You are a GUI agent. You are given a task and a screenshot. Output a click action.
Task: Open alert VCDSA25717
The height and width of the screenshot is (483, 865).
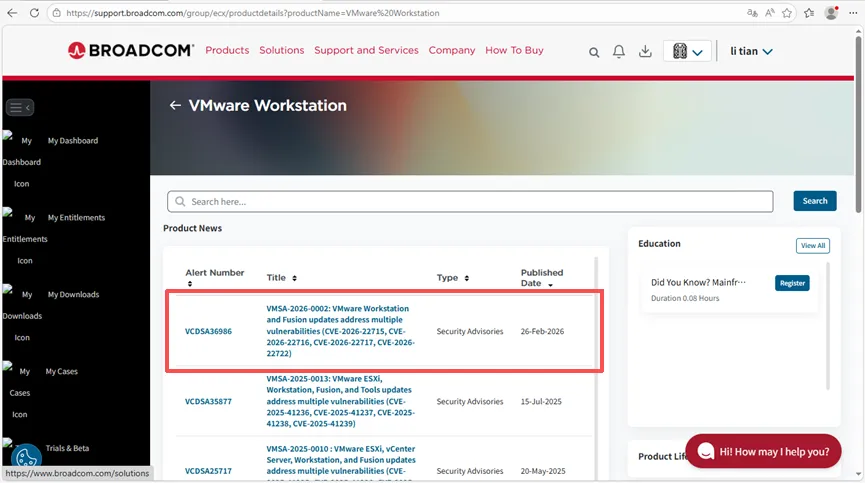(x=209, y=471)
